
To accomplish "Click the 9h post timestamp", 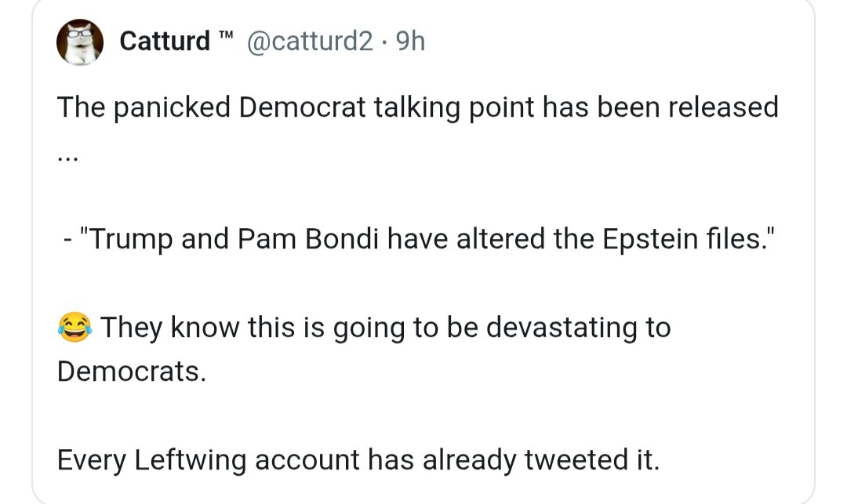I will tap(411, 41).
